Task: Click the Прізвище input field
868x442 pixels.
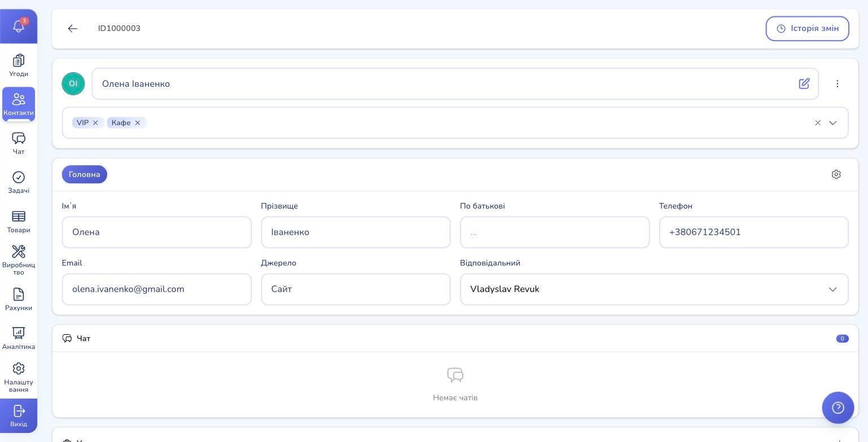Action: tap(356, 232)
